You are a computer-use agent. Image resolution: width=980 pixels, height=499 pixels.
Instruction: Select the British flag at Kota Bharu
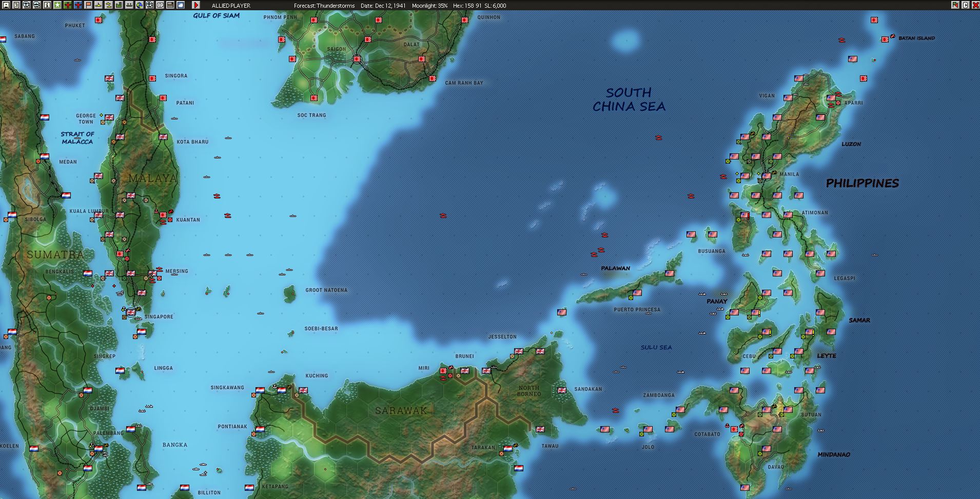coord(163,137)
